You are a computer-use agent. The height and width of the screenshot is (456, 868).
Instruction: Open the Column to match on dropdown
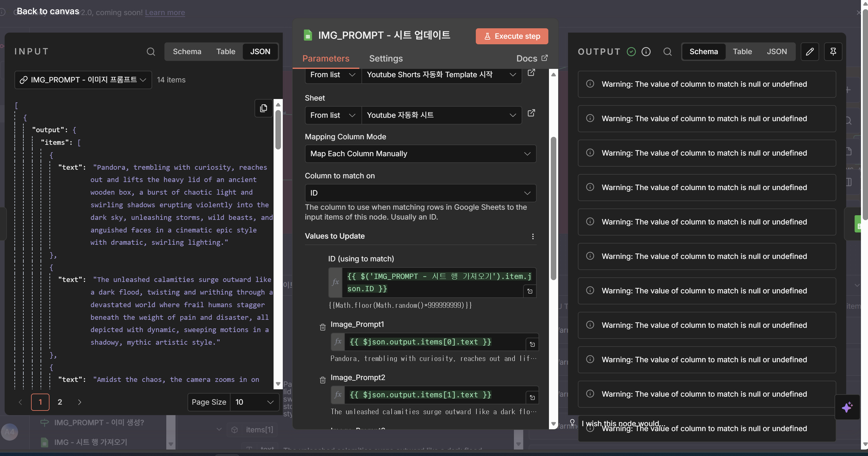click(420, 193)
